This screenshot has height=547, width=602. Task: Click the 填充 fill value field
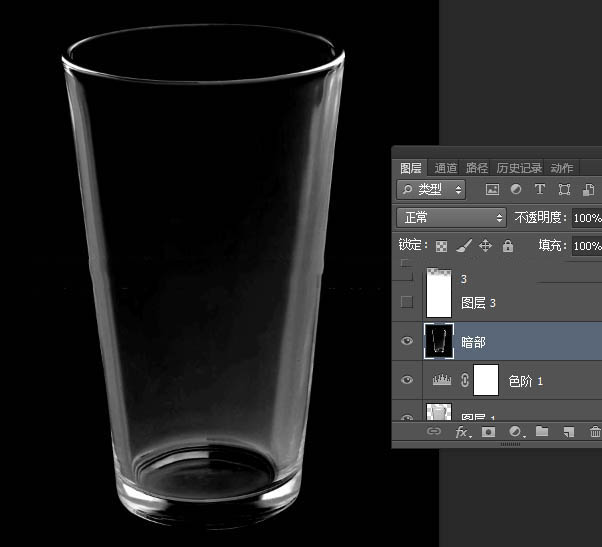coord(587,246)
